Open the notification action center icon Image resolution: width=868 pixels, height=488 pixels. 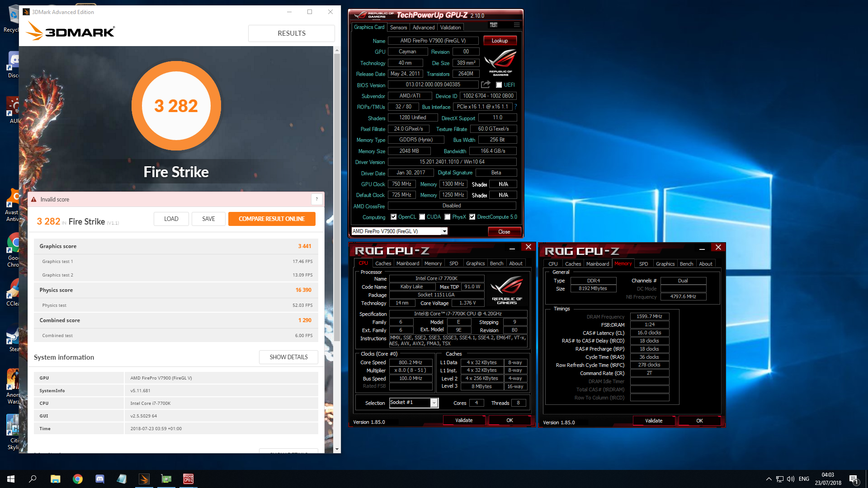854,479
